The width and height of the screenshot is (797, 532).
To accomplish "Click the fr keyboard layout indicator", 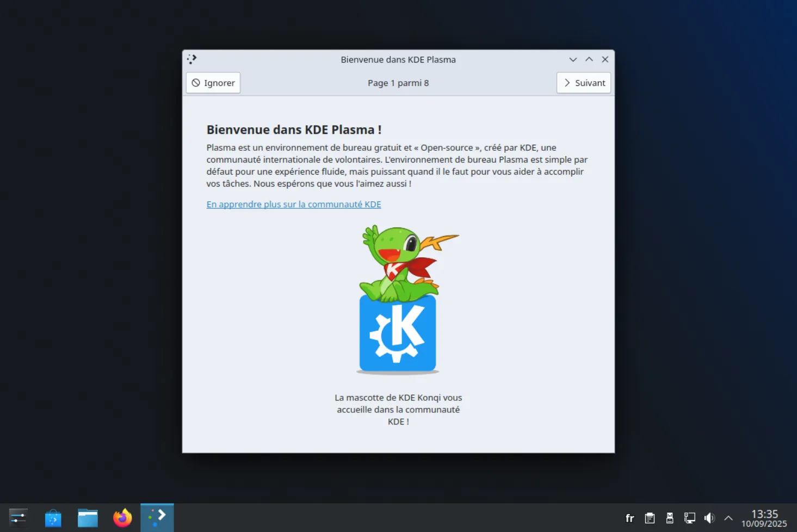I will [x=629, y=518].
